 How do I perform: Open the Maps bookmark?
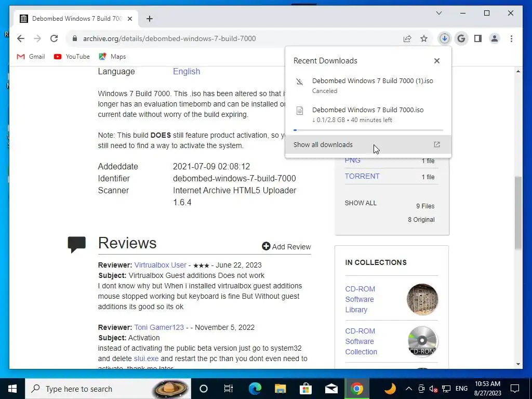(112, 56)
